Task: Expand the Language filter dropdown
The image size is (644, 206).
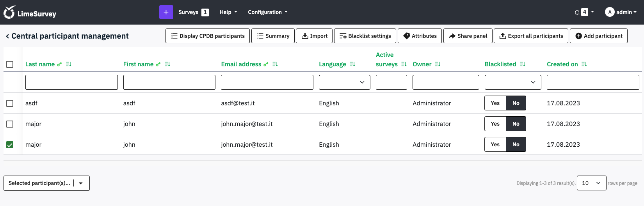Action: [x=344, y=82]
